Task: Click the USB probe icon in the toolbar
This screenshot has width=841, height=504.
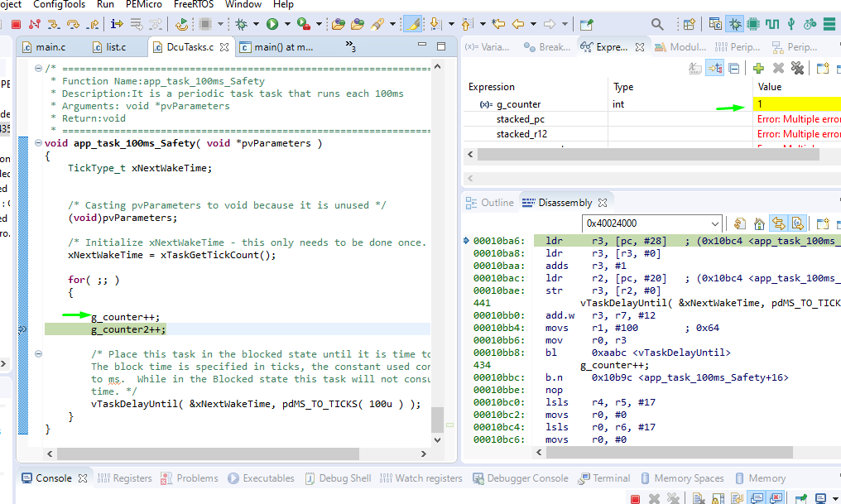Action: [x=791, y=25]
